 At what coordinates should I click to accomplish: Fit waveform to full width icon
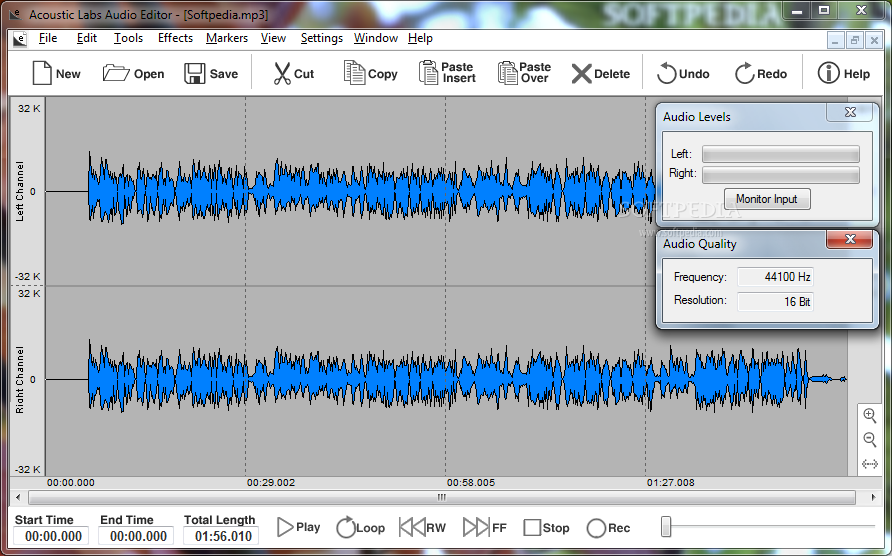tap(870, 464)
